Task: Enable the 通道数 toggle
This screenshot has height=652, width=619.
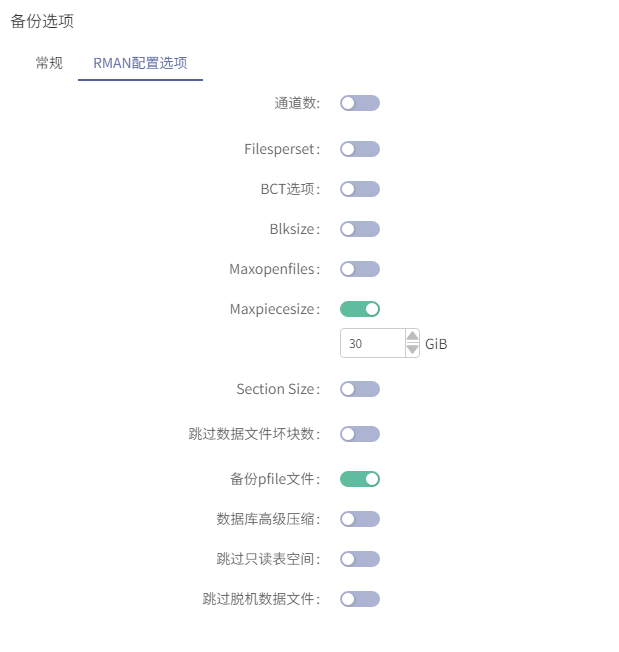Action: point(360,103)
